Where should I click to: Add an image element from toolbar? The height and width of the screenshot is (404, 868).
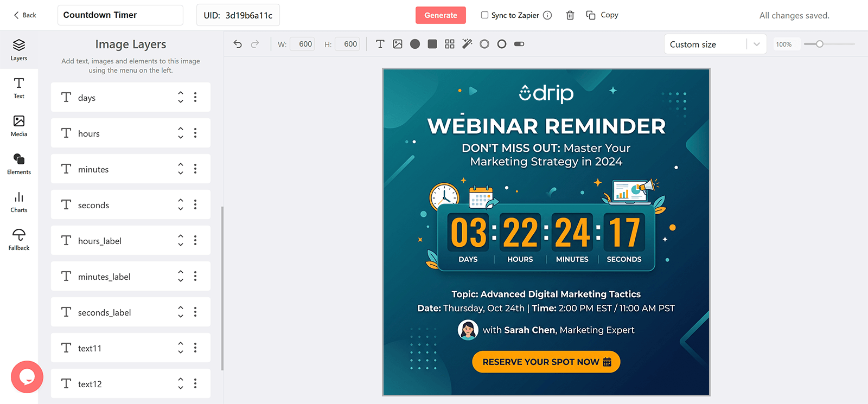coord(398,44)
